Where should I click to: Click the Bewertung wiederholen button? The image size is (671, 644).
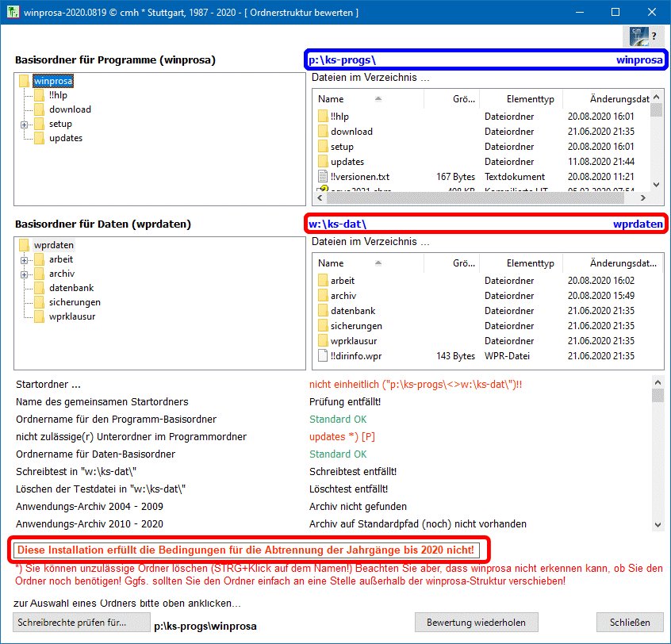[x=476, y=622]
